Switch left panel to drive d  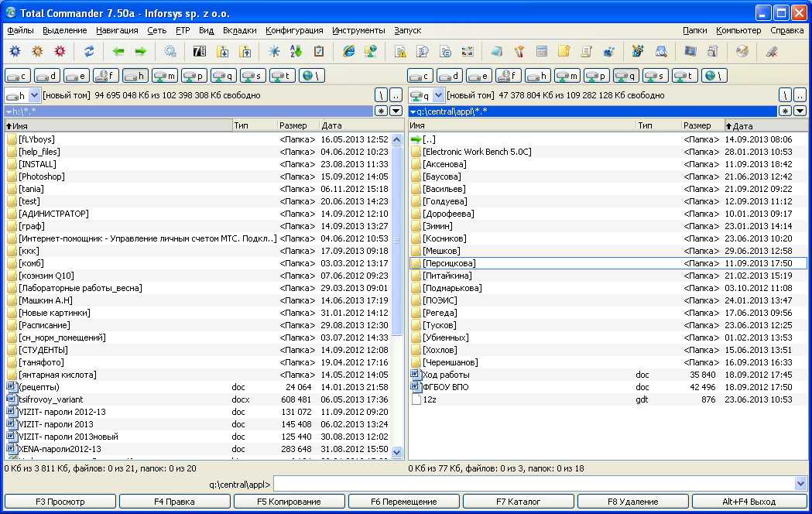(47, 76)
